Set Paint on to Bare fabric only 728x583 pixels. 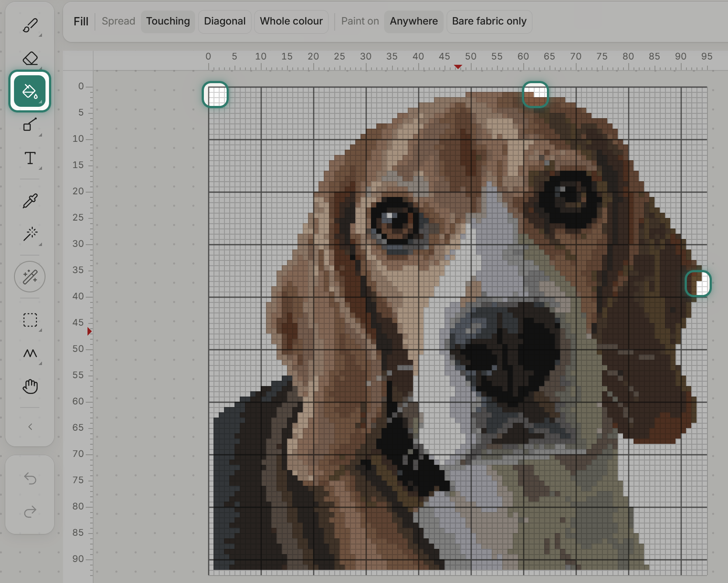click(489, 21)
